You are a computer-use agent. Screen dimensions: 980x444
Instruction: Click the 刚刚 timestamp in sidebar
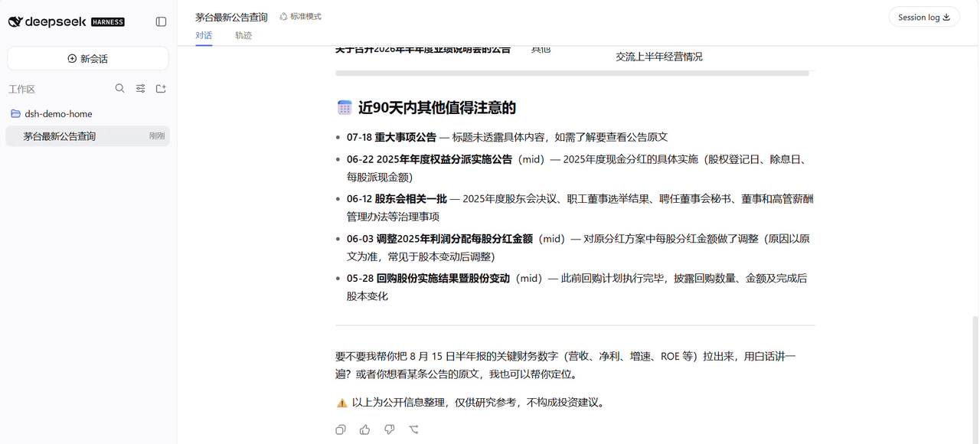tap(157, 136)
